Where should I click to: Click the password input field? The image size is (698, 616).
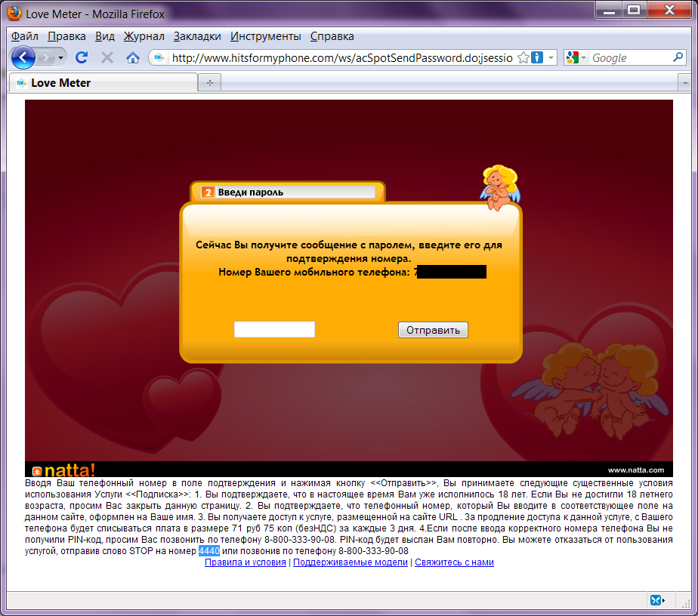pos(274,329)
